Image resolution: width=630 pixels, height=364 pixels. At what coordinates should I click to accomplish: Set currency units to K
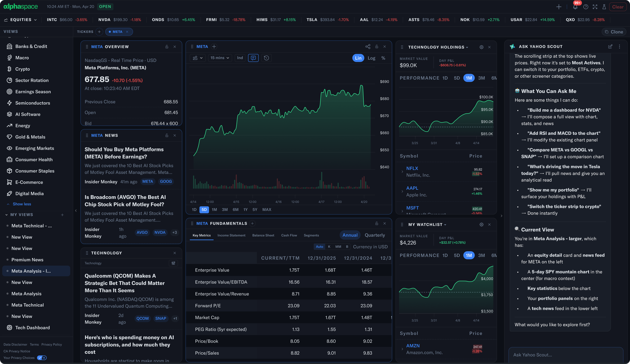pos(329,247)
